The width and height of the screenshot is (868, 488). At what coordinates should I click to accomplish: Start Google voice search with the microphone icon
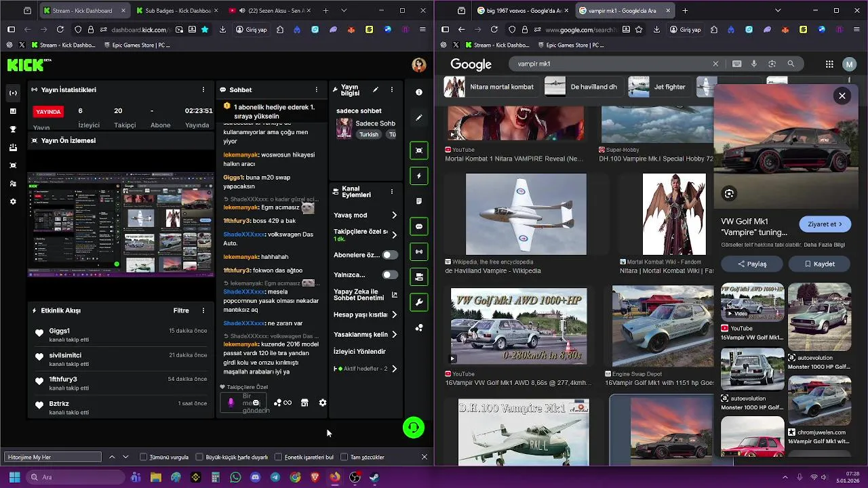[x=754, y=64]
